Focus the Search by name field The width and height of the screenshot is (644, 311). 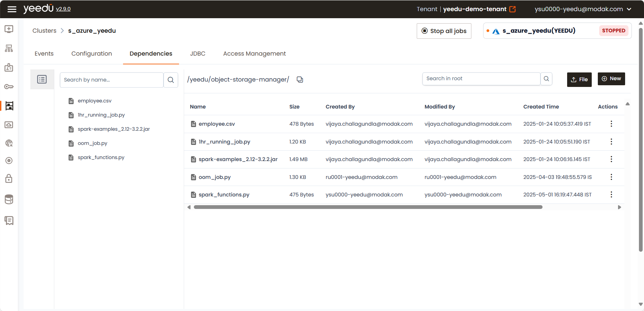pyautogui.click(x=112, y=80)
